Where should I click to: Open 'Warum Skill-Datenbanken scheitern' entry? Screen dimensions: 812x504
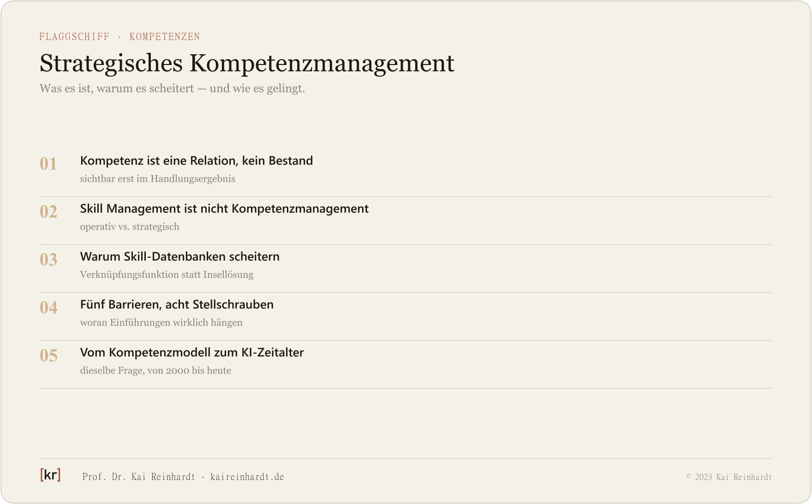pos(180,256)
